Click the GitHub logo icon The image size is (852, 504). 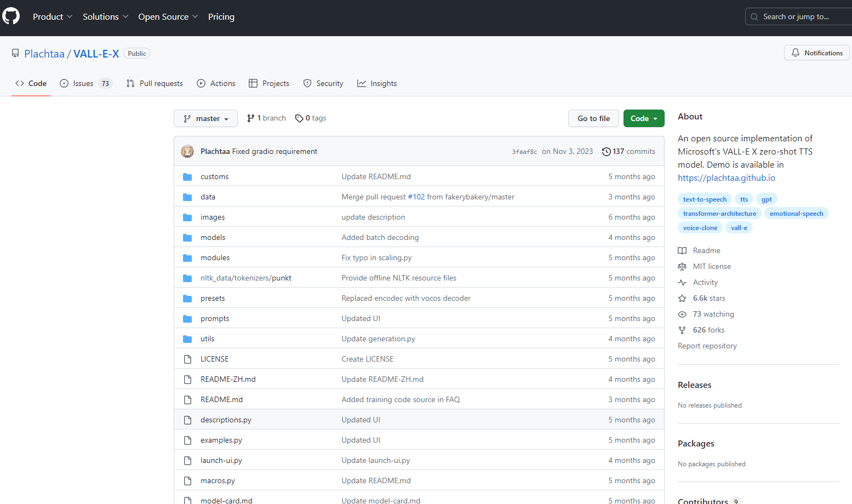11,16
